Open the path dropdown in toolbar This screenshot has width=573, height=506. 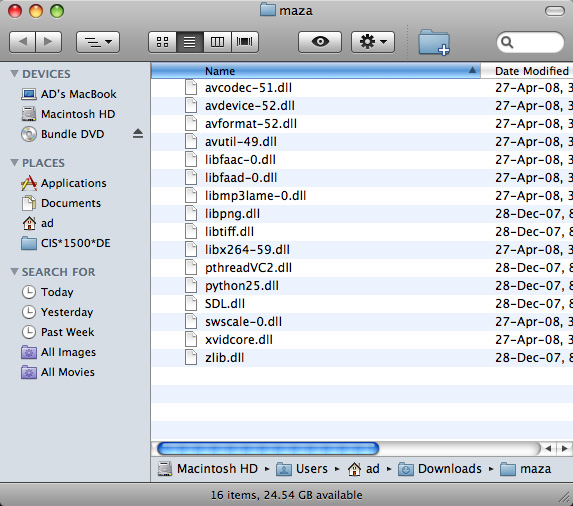(98, 42)
